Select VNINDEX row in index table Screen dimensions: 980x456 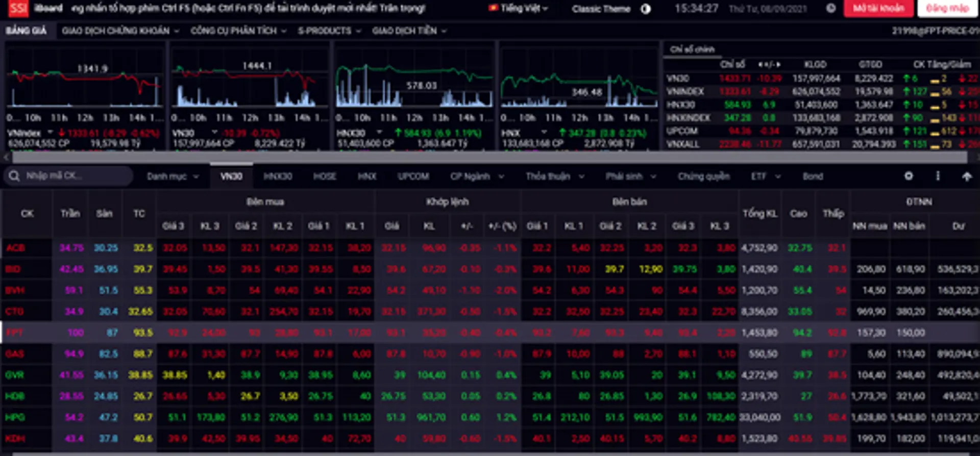coord(822,92)
